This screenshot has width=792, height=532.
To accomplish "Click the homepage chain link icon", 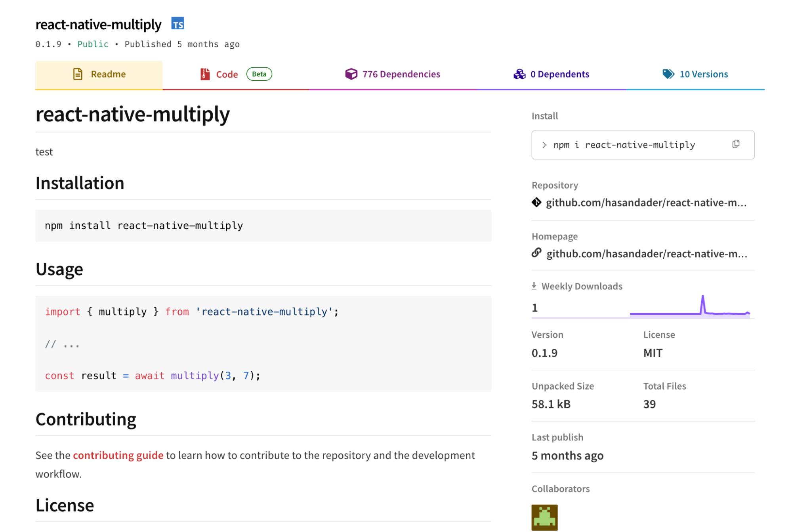I will [x=536, y=253].
